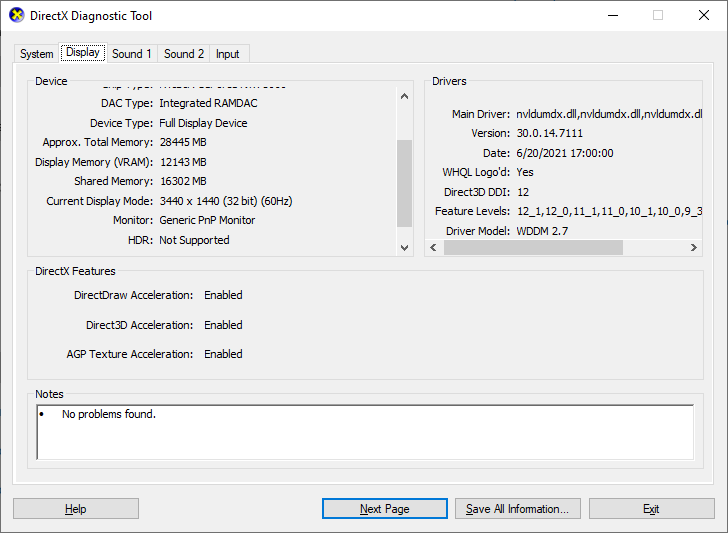This screenshot has height=533, width=728.
Task: Click Drivers panel scroll left arrow
Action: (x=433, y=247)
